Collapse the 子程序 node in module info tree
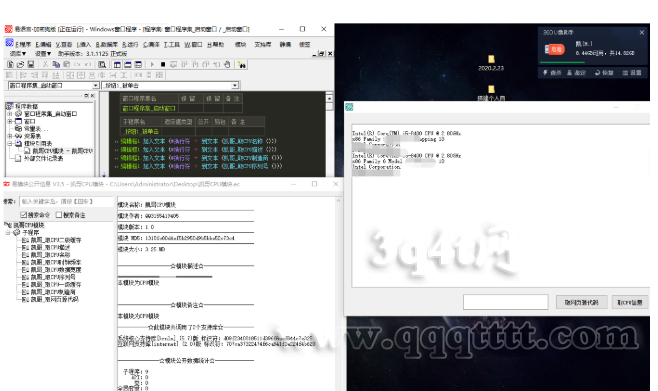658x391 pixels. (x=8, y=232)
